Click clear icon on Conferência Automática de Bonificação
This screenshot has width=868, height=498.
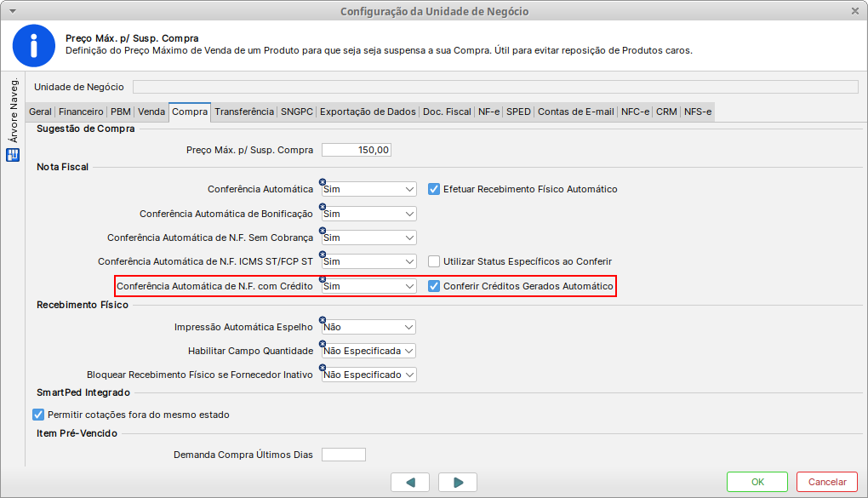tap(323, 207)
